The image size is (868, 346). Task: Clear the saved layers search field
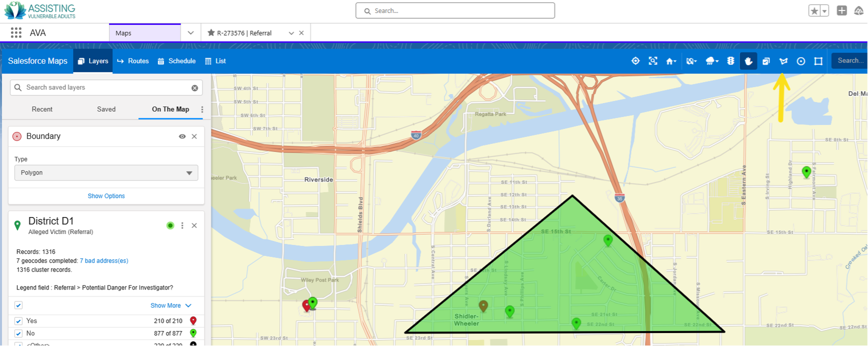[194, 88]
